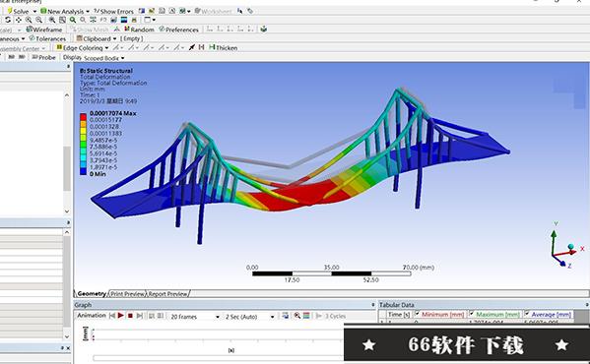Image resolution: width=590 pixels, height=364 pixels.
Task: Click the Tolerances button
Action: (x=47, y=38)
